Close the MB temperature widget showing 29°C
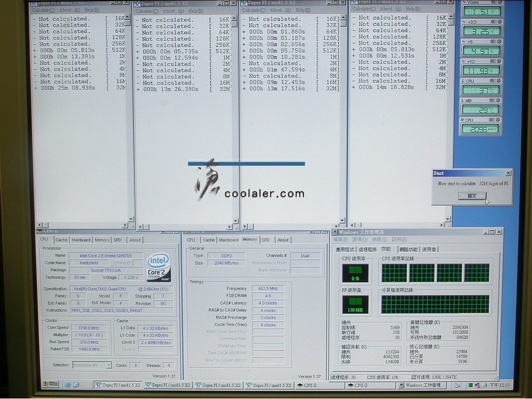532x399 pixels. pos(498,100)
